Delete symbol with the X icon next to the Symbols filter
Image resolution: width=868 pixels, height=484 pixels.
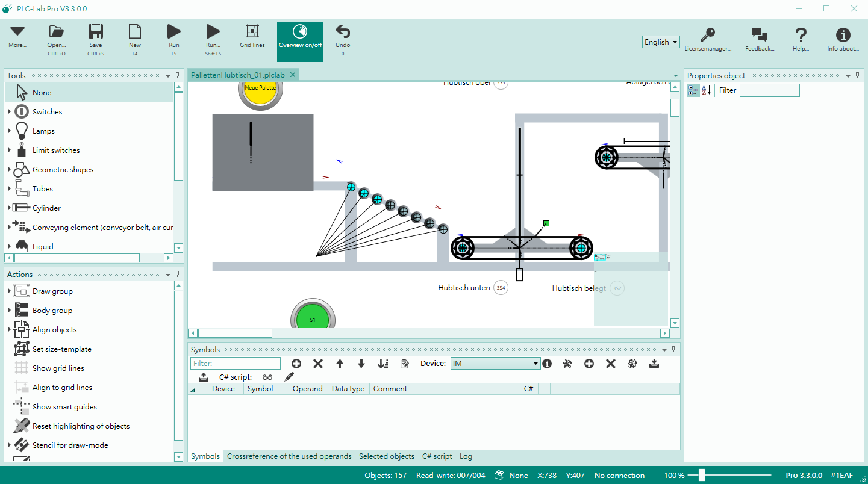tap(318, 364)
